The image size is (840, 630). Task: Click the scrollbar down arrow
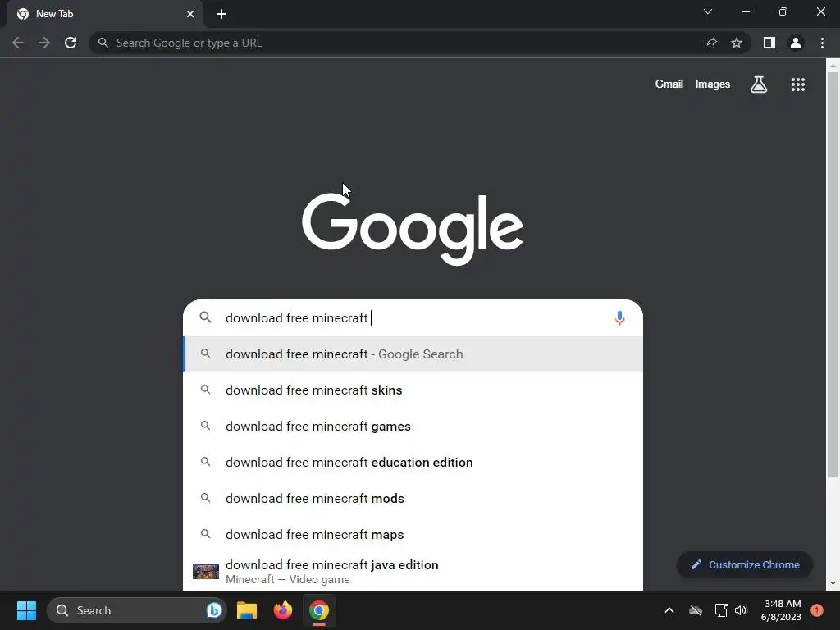833,583
